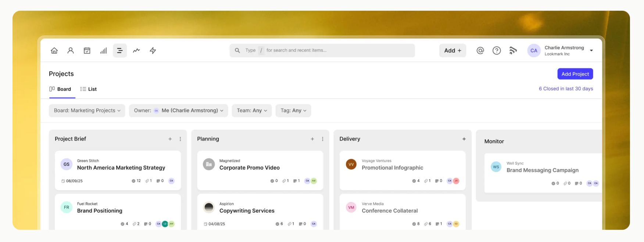Add a card to Project Brief column
The image size is (644, 242).
pyautogui.click(x=170, y=139)
